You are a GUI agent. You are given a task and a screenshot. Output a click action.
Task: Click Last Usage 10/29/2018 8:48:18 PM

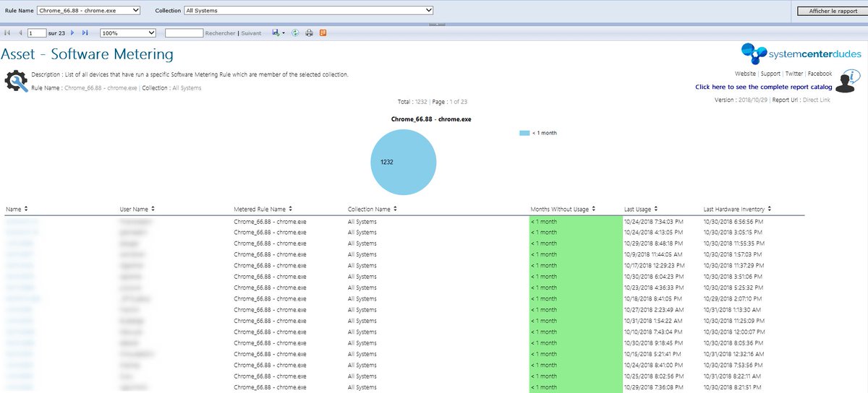tap(655, 243)
